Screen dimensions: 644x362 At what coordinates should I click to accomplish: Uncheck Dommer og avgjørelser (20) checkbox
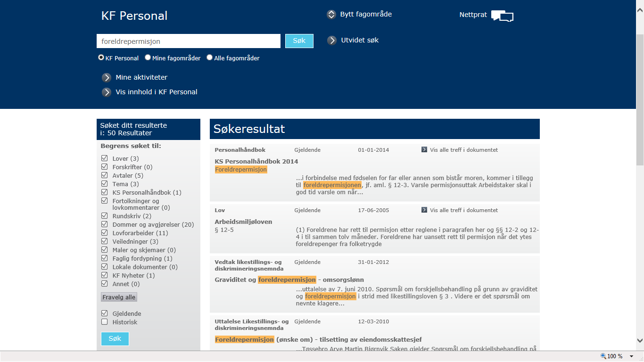pyautogui.click(x=105, y=224)
